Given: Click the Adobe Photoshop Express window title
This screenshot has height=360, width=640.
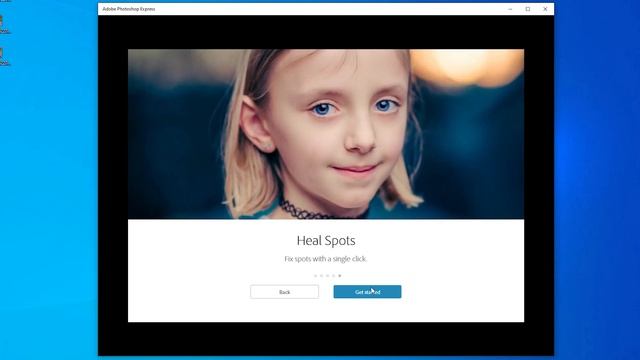Looking at the screenshot, I should [x=129, y=9].
